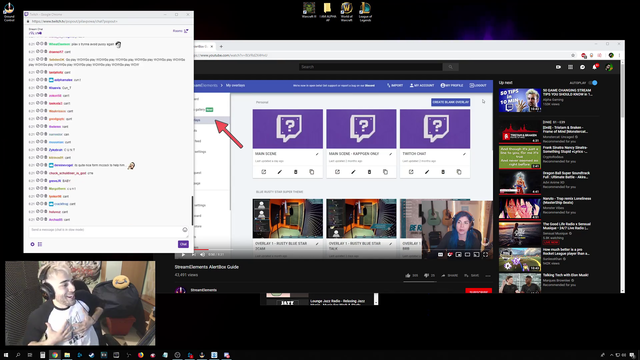The image size is (640, 360).
Task: Open Ground Control desktop shortcut
Action: coord(9,11)
